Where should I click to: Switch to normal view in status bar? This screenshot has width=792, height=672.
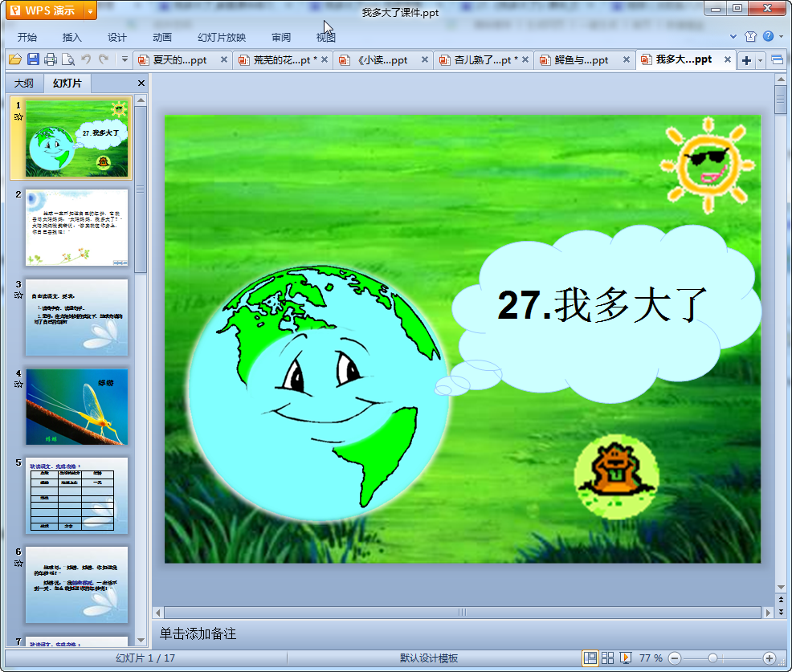pos(590,658)
